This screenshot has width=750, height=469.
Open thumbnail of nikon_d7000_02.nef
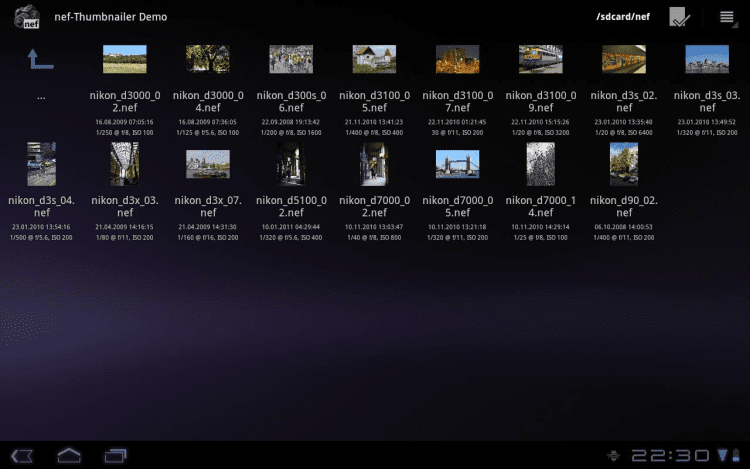click(x=375, y=164)
